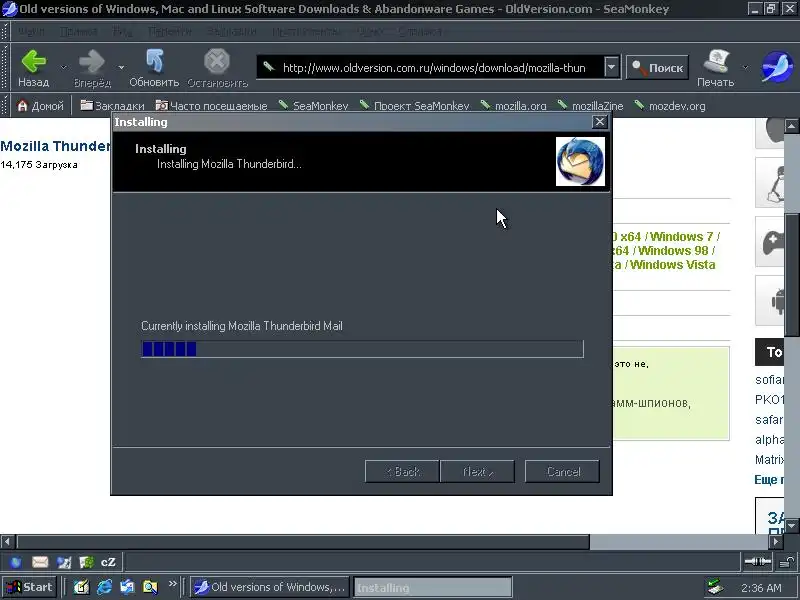
Task: Click the network system tray icon
Action: pyautogui.click(x=715, y=587)
